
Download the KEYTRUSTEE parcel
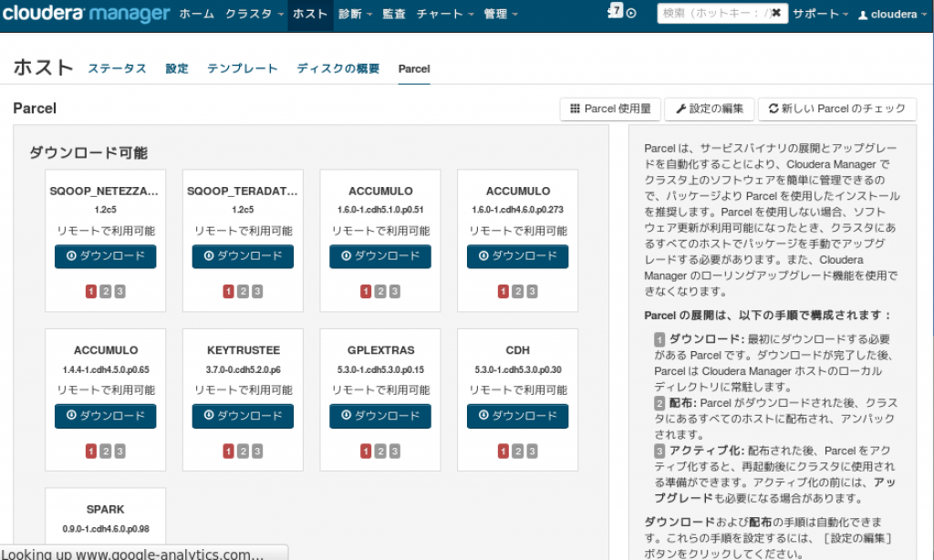pyautogui.click(x=243, y=416)
